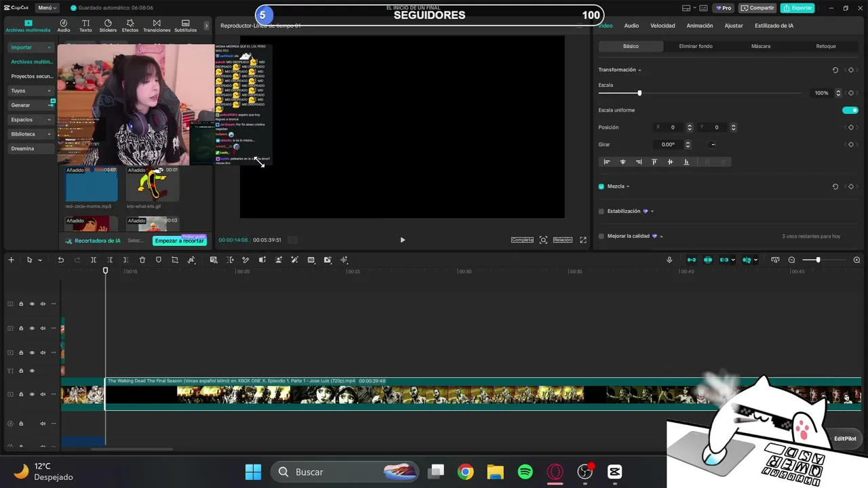868x488 pixels.
Task: Zoom out the timeline with the minus magnifier
Action: (x=791, y=260)
